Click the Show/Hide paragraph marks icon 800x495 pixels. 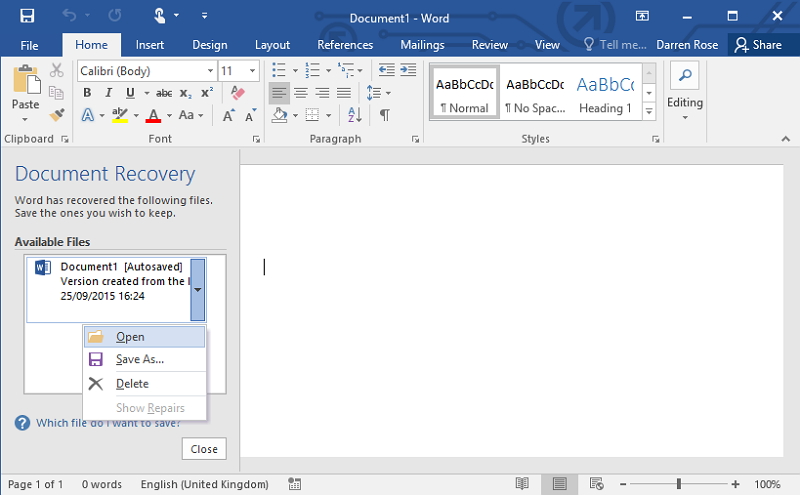tap(384, 115)
